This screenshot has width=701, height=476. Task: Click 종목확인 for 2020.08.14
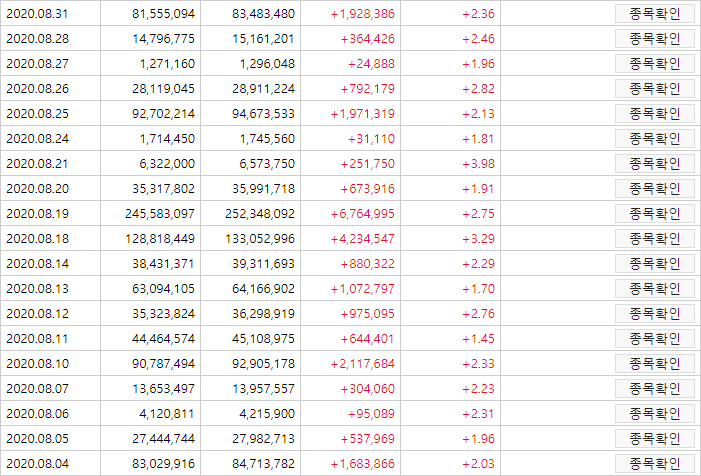[655, 264]
